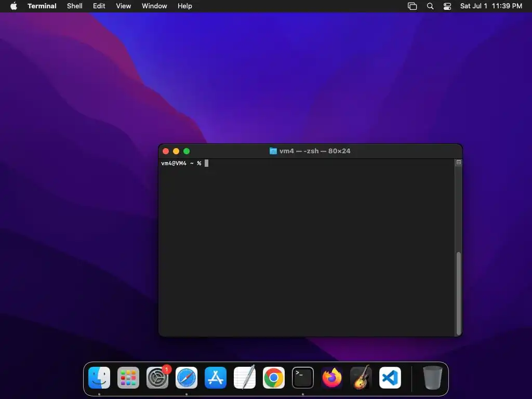
Task: Click the folder proxy icon in Terminal title
Action: pyautogui.click(x=273, y=151)
